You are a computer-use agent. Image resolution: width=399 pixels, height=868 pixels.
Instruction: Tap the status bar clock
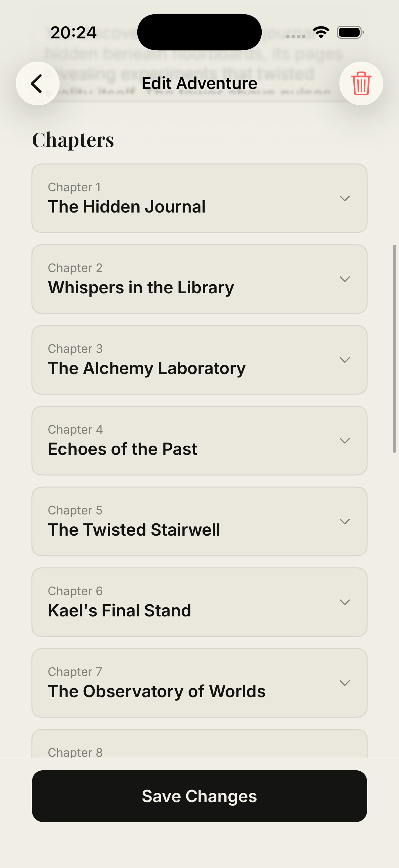pyautogui.click(x=73, y=33)
